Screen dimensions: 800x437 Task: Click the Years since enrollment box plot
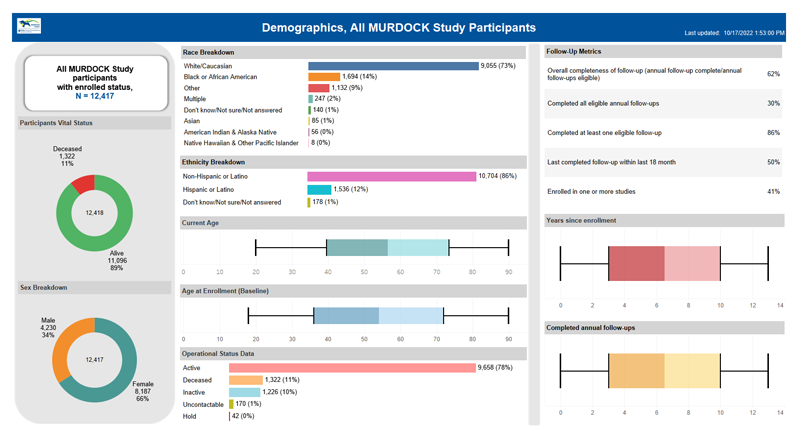coord(664,264)
